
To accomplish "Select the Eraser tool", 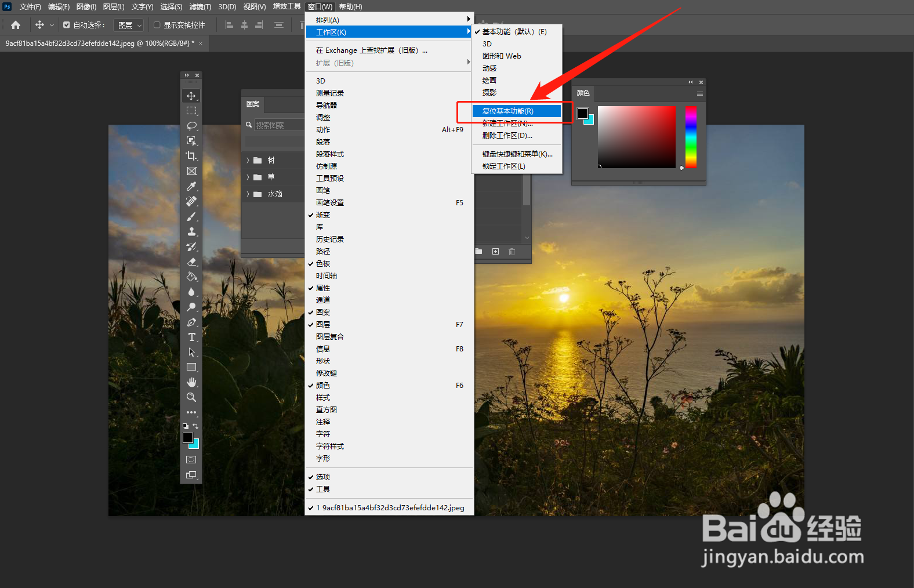I will pos(191,262).
